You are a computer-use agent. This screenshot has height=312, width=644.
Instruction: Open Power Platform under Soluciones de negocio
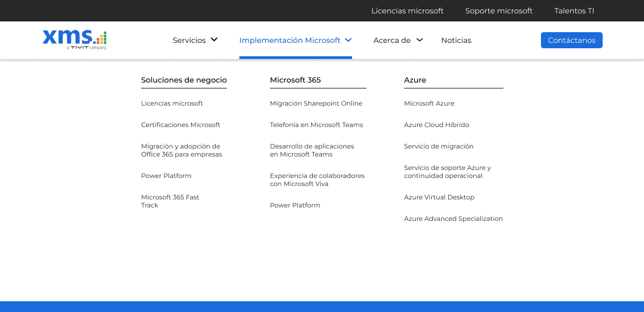click(x=166, y=176)
